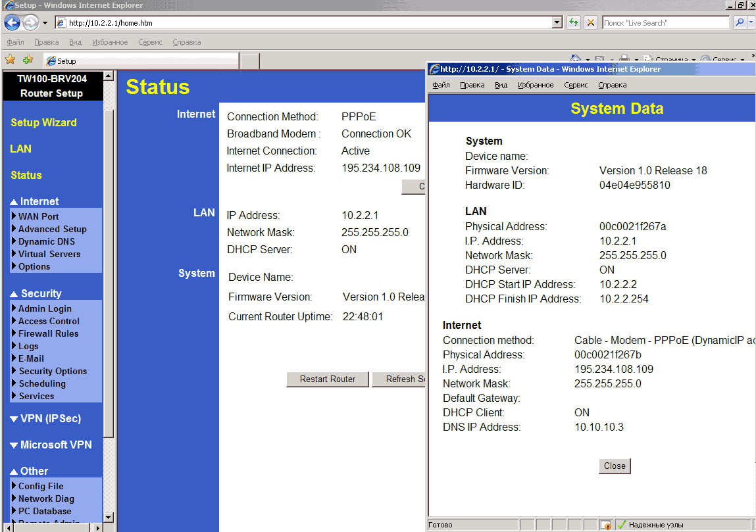This screenshot has height=532, width=756.
Task: Click sidebar horizontal scroll left arrow
Action: point(8,527)
